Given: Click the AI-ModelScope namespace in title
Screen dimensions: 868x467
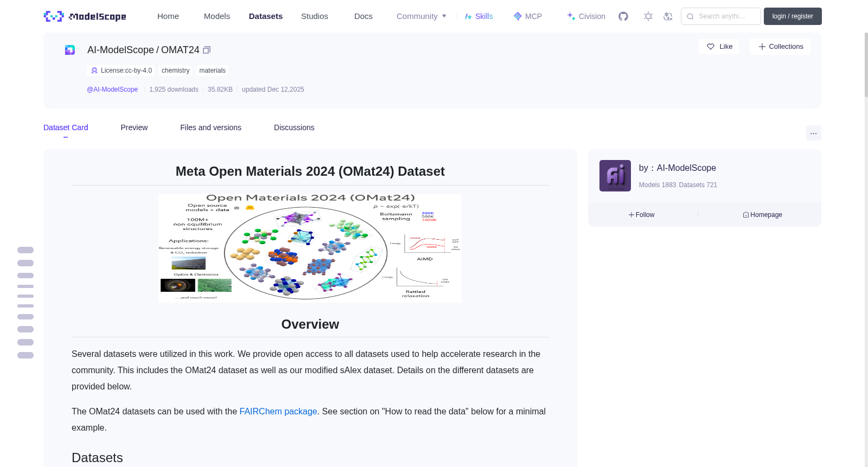Looking at the screenshot, I should coord(120,50).
